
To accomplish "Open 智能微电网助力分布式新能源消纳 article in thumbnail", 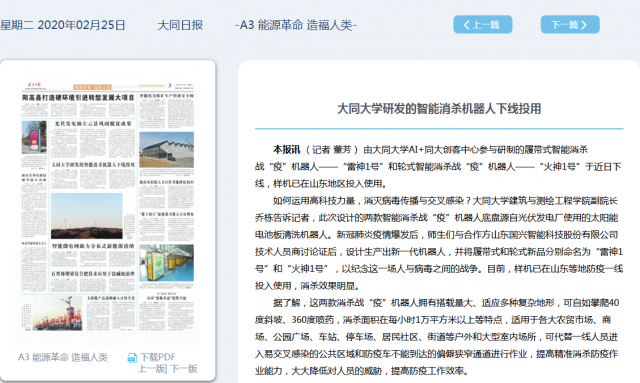I will coord(93,246).
